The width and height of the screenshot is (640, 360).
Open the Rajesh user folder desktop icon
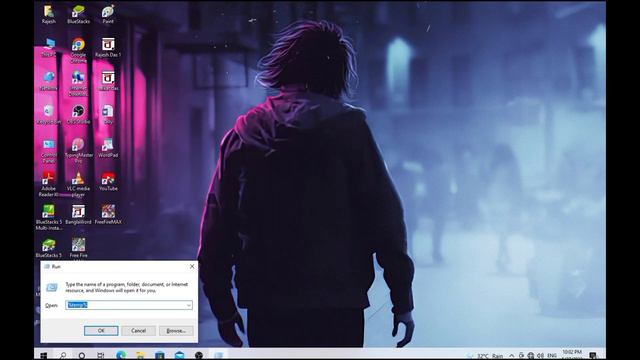click(49, 14)
